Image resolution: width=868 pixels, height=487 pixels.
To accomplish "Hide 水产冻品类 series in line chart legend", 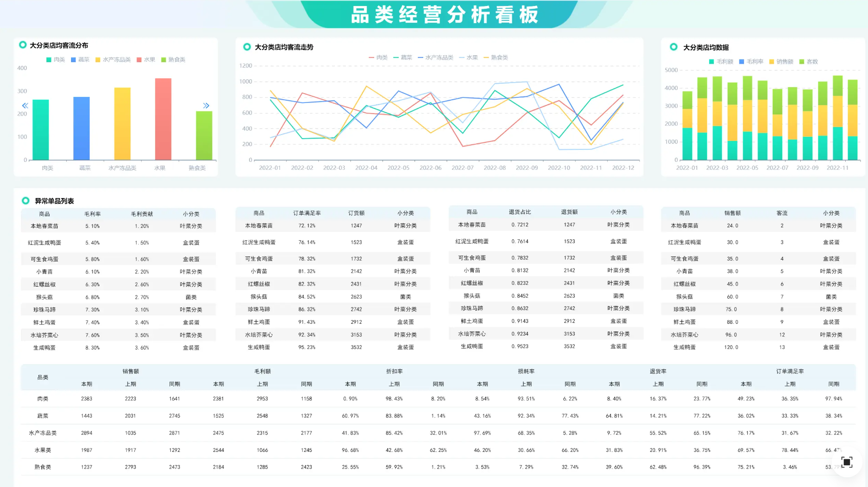I will click(435, 58).
